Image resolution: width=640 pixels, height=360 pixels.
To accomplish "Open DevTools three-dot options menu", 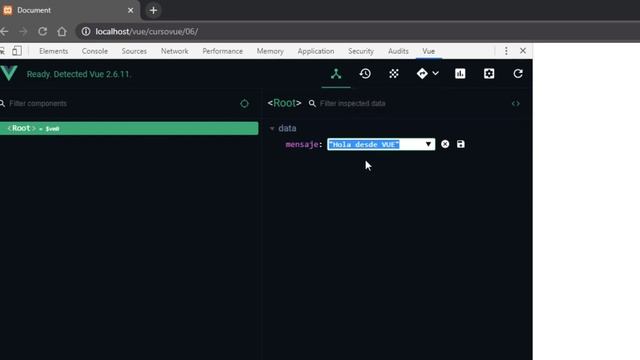I will coord(506,51).
